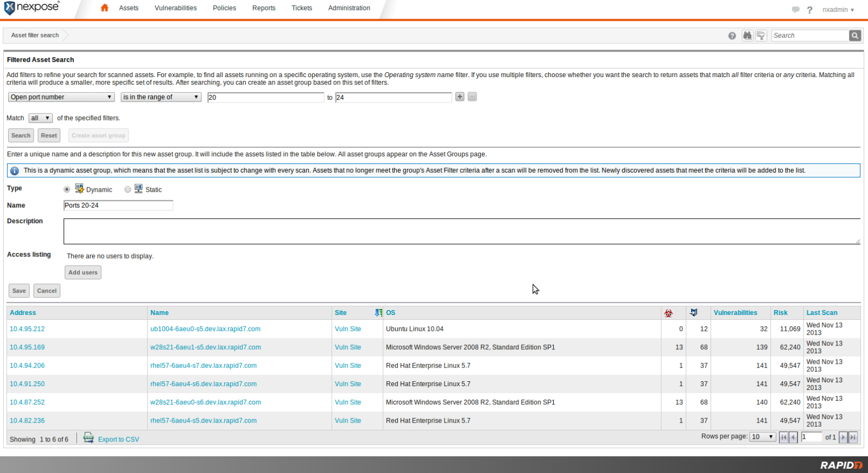Click the plus icon to add filter
The width and height of the screenshot is (868, 473).
tap(460, 97)
